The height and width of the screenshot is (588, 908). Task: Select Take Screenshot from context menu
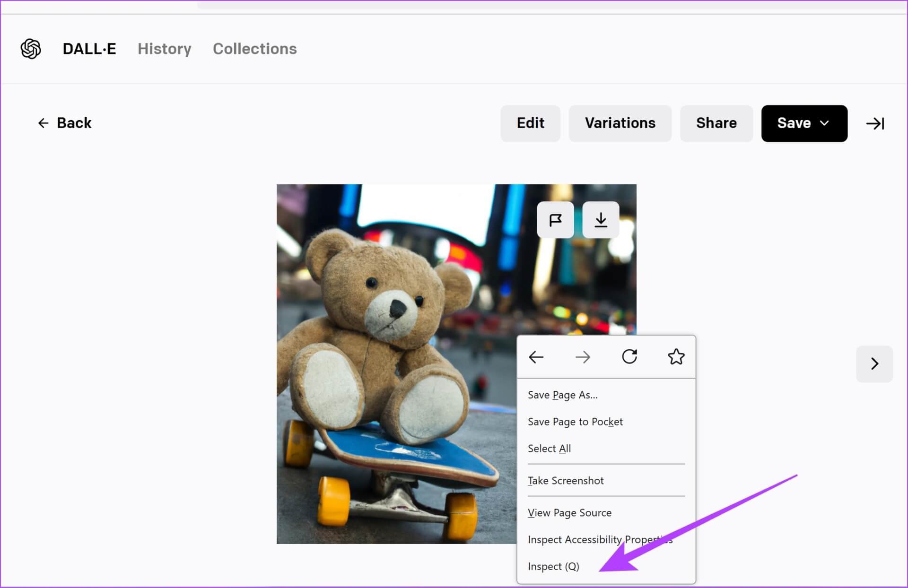tap(565, 480)
